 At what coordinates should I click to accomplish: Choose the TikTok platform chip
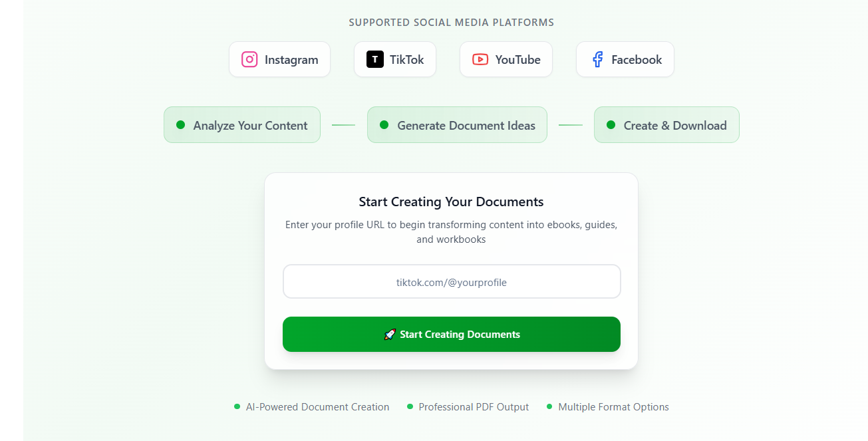coord(395,59)
